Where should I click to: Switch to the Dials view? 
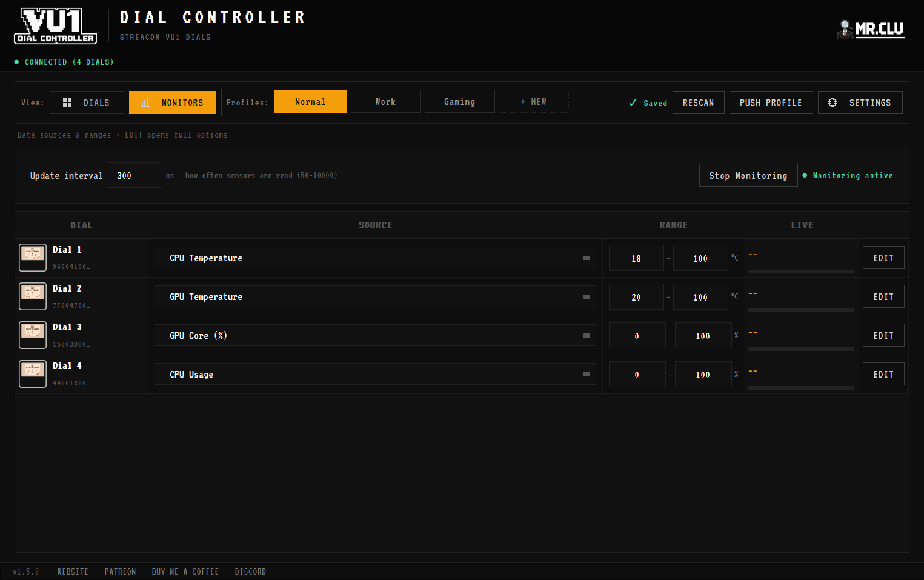[87, 102]
